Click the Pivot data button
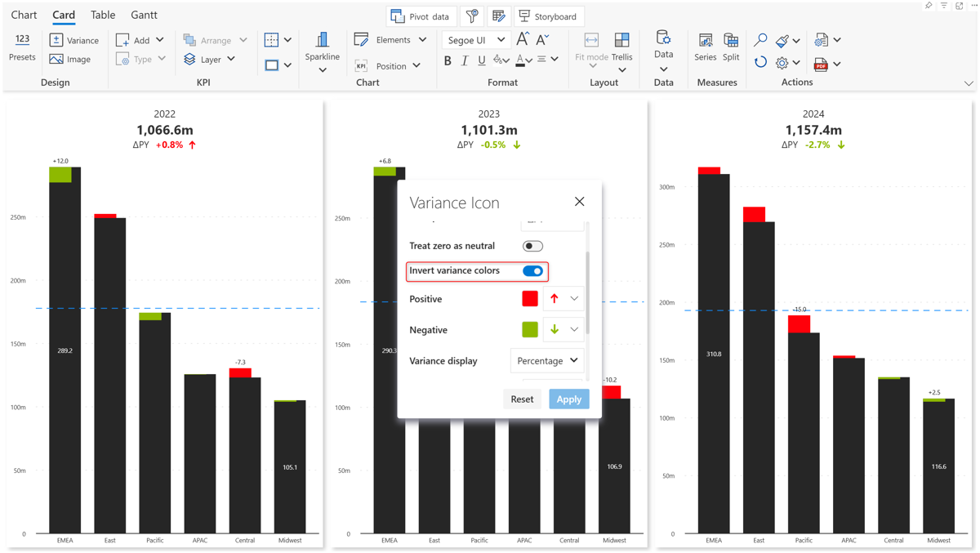Viewport: 980px width, 553px height. point(421,16)
